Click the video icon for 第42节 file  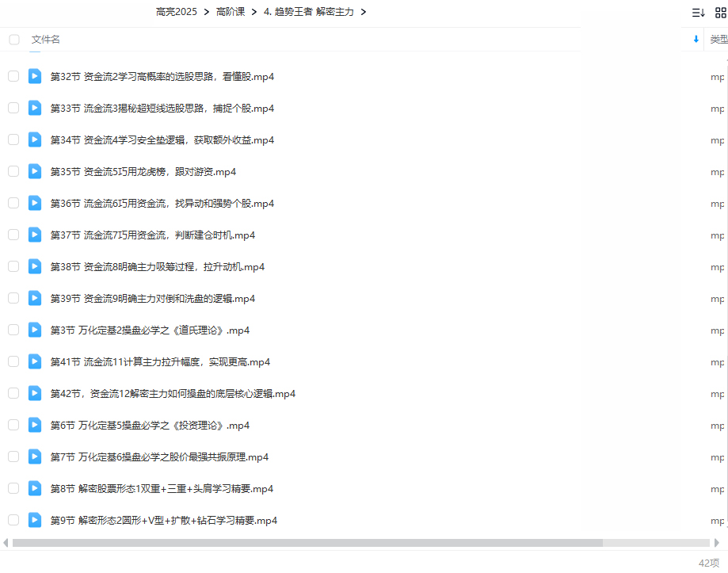(x=35, y=393)
